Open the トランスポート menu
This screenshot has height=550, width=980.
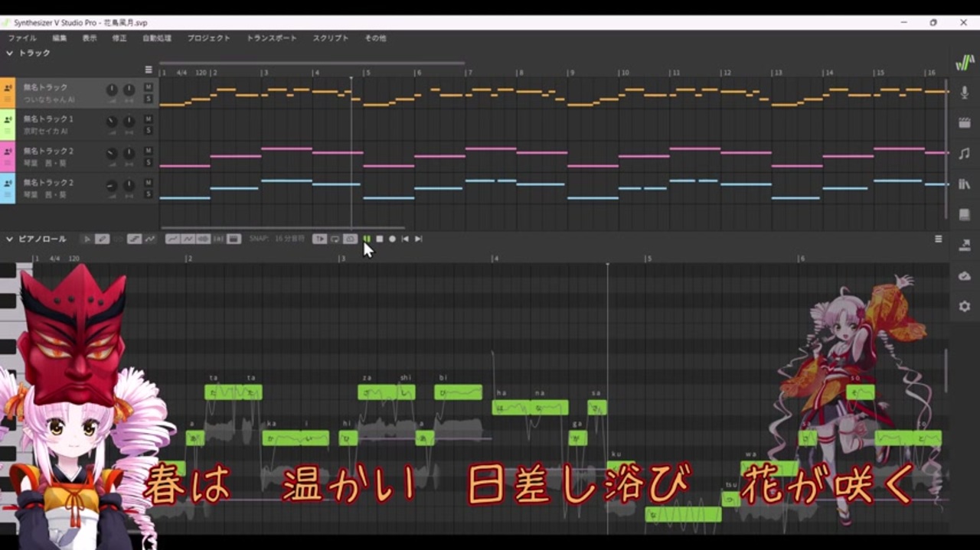(271, 38)
